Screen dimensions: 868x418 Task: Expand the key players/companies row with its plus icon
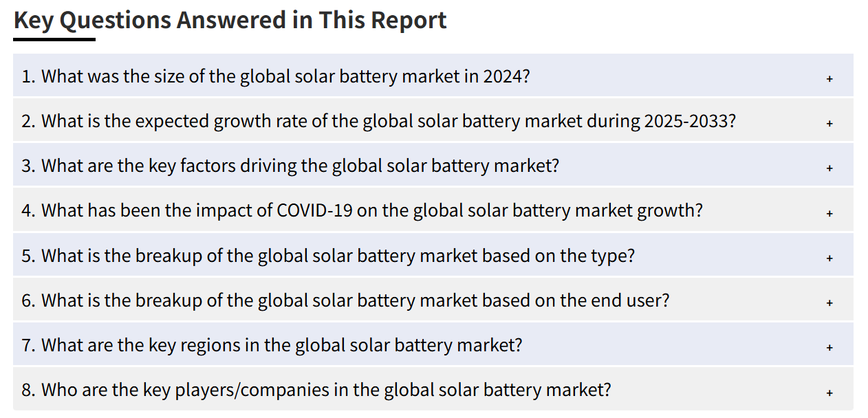tap(829, 393)
